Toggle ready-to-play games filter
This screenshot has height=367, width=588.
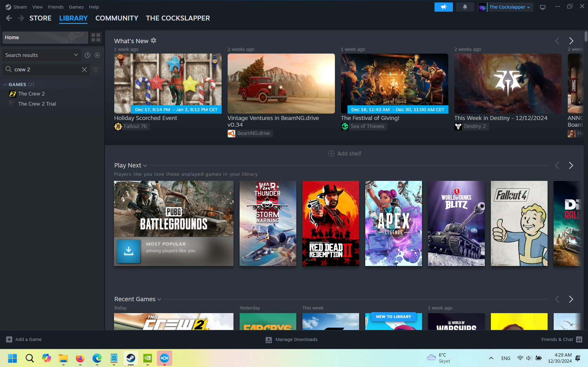(x=97, y=55)
